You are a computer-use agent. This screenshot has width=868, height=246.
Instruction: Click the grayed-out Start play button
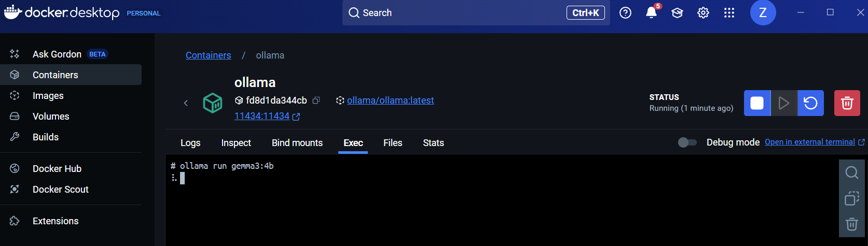[x=784, y=103]
